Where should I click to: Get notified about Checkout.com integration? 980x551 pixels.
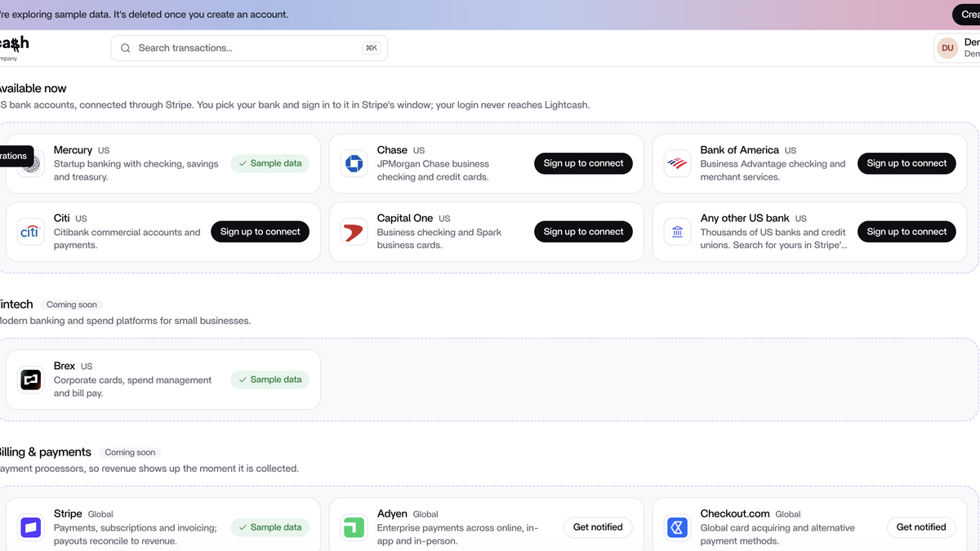[x=921, y=527]
